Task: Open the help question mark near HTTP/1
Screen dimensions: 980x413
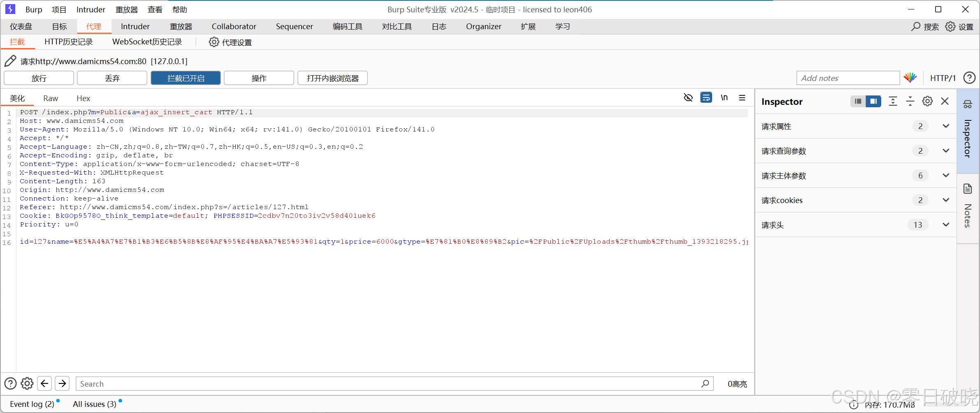Action: click(969, 78)
